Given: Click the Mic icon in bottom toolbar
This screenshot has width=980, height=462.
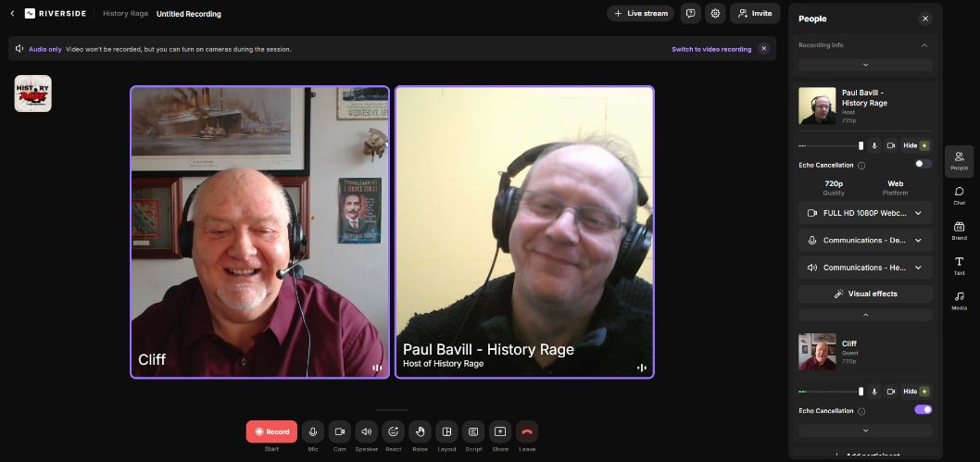Looking at the screenshot, I should point(313,431).
